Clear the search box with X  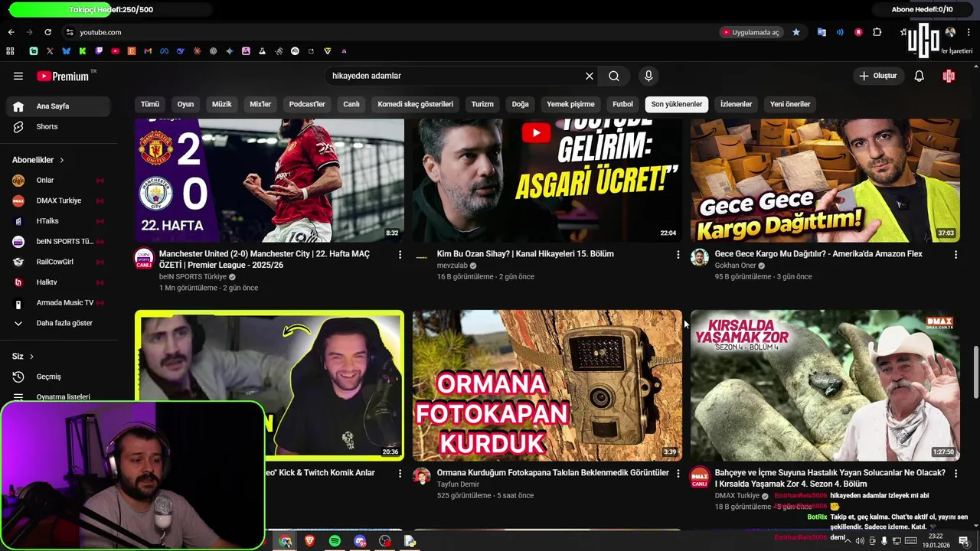[590, 76]
